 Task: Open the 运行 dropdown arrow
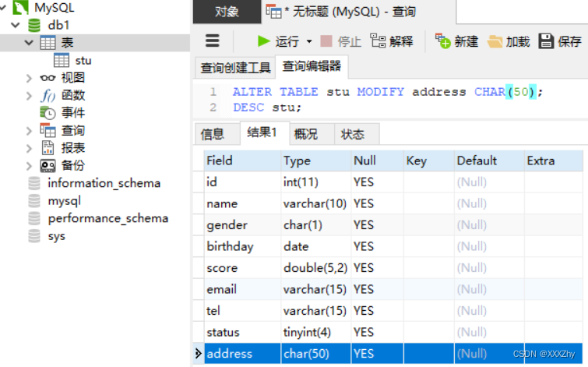point(309,41)
